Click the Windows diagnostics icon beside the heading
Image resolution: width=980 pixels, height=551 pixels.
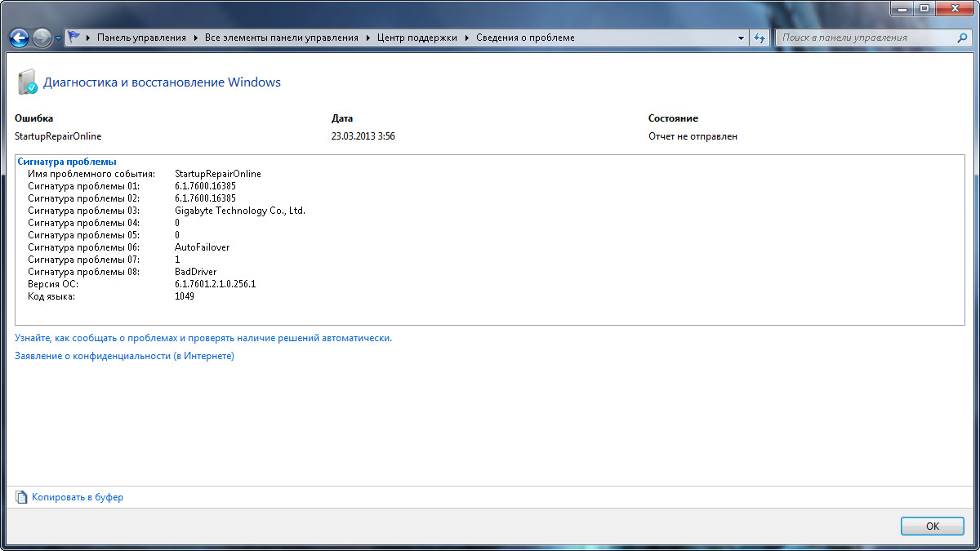tap(27, 82)
